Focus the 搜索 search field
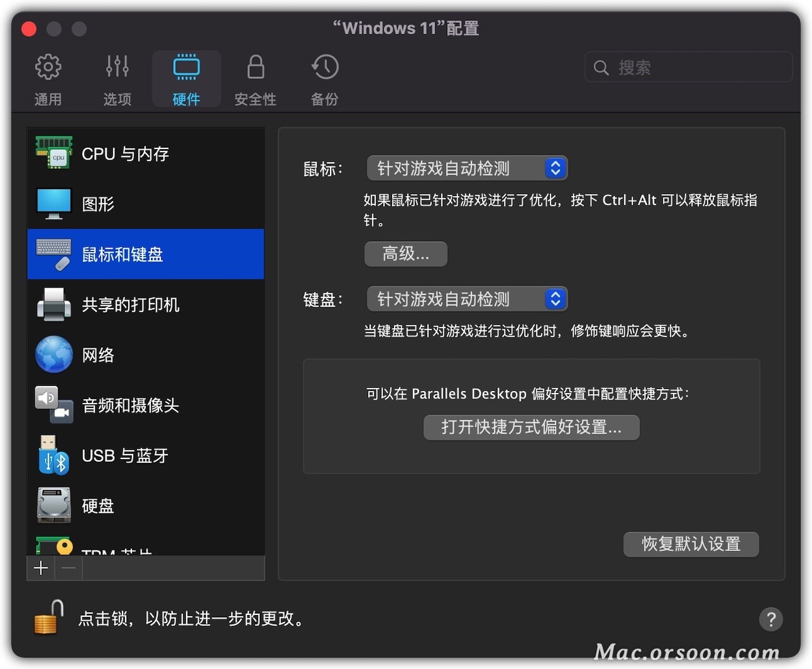Viewport: 812px width, 669px height. (x=689, y=67)
